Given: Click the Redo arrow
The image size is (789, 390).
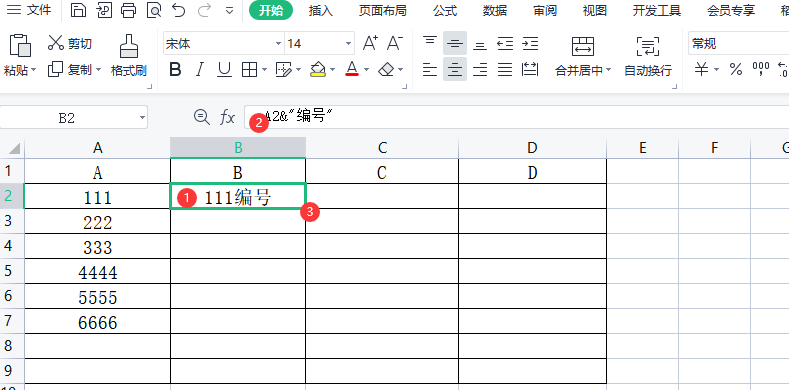Looking at the screenshot, I should pos(204,10).
